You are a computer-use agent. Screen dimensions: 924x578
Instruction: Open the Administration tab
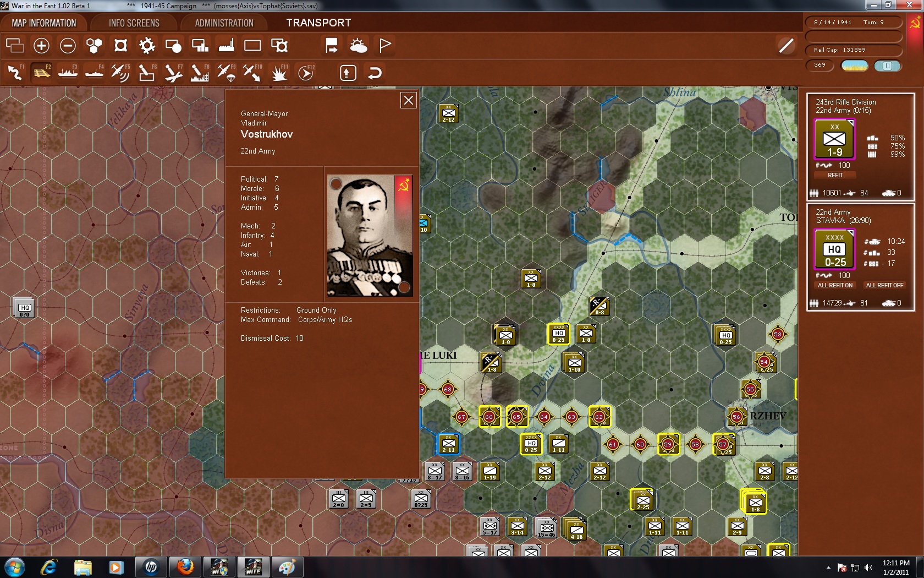(224, 23)
